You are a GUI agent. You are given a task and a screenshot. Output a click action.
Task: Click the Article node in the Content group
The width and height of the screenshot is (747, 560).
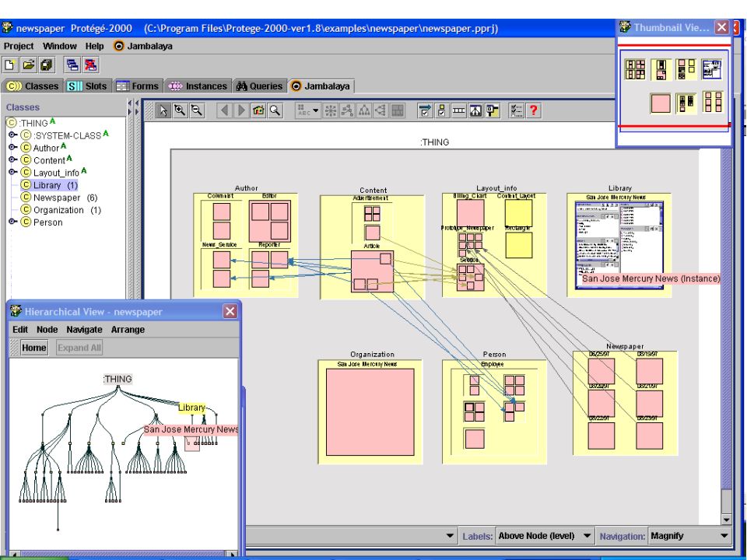coord(372,271)
